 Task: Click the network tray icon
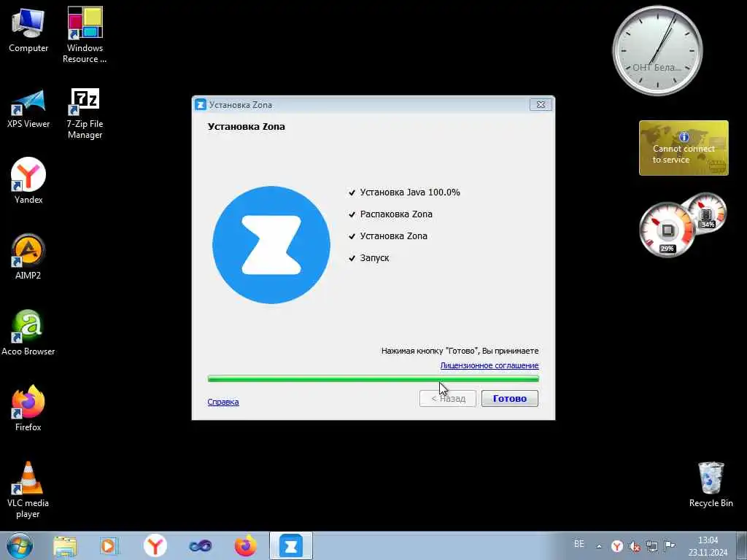tap(651, 546)
